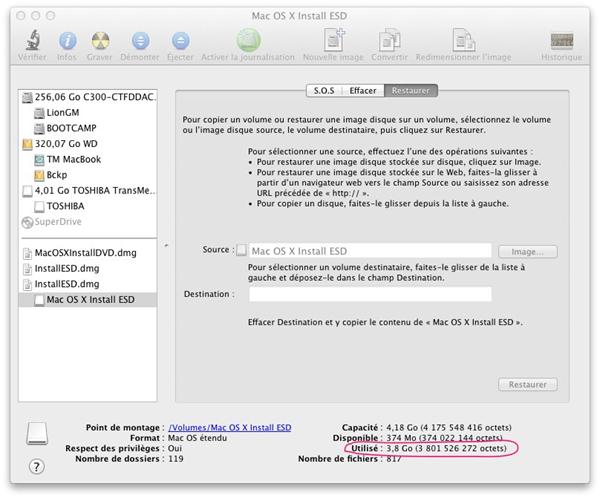Click the Vérifier microscope toolbar icon
Screen dimensions: 600x498
click(32, 41)
